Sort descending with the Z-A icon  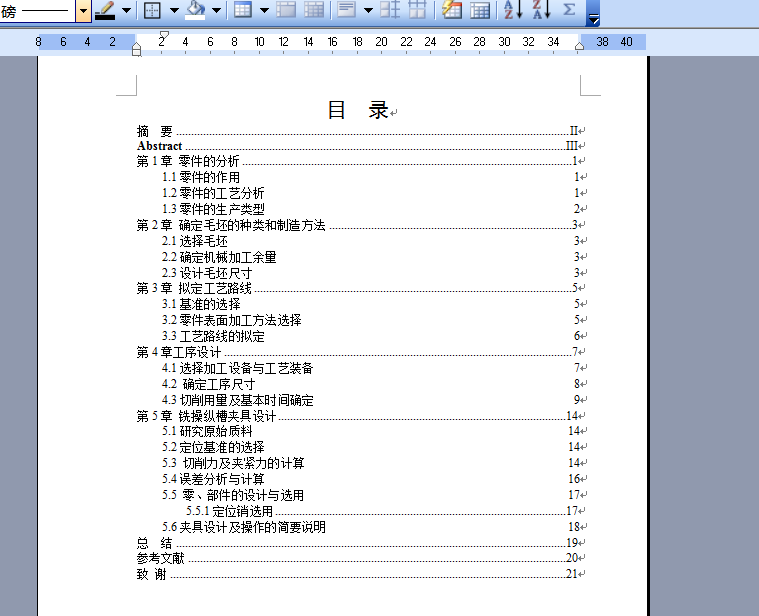coord(541,10)
